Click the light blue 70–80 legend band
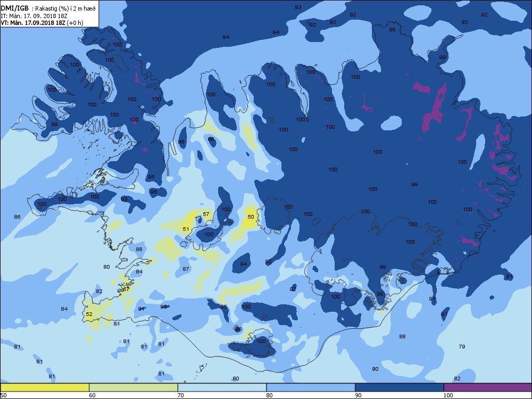 pos(222,387)
